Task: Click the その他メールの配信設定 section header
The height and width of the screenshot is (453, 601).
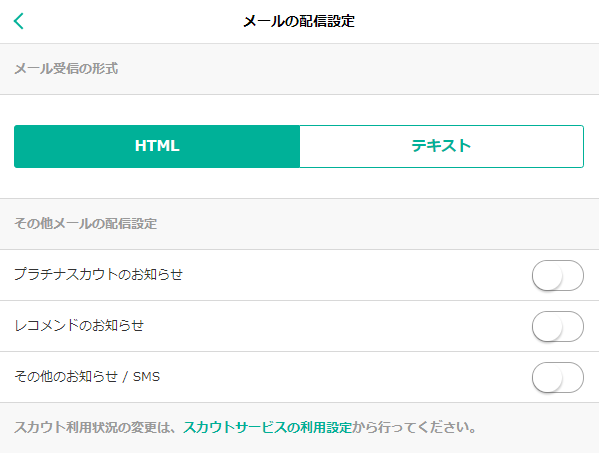Action: click(86, 223)
